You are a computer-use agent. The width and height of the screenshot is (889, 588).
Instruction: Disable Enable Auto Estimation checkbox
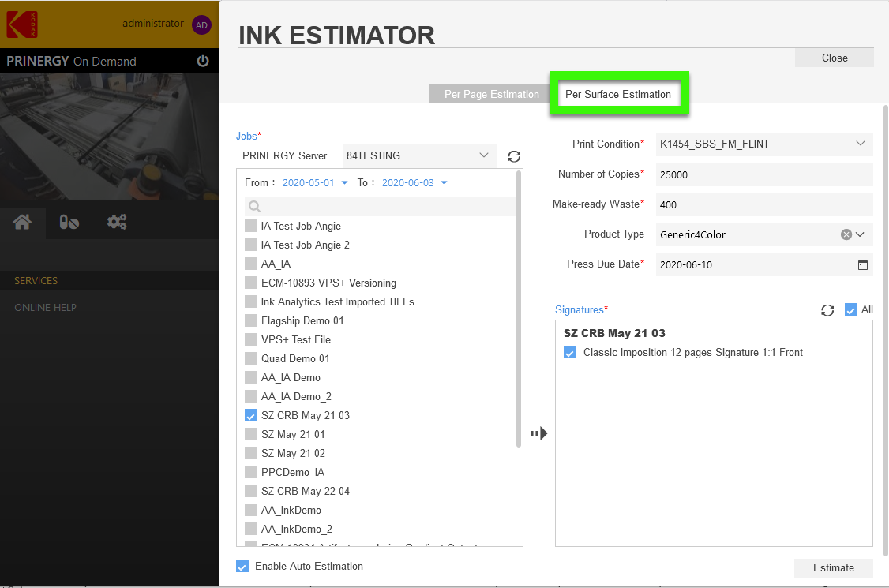(x=242, y=566)
